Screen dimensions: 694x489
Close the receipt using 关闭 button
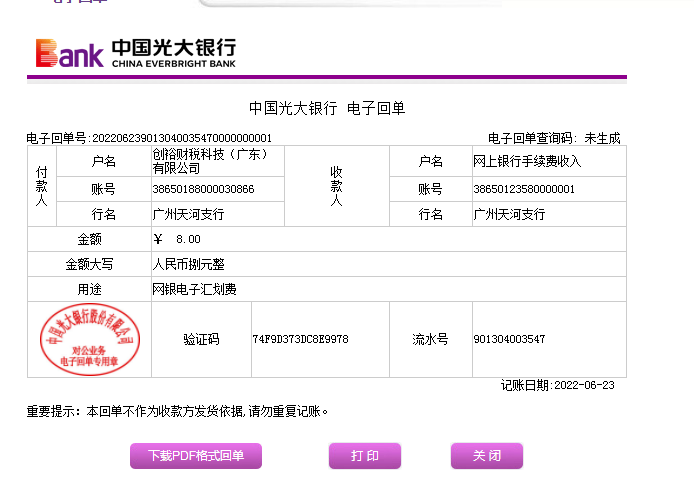pos(486,456)
